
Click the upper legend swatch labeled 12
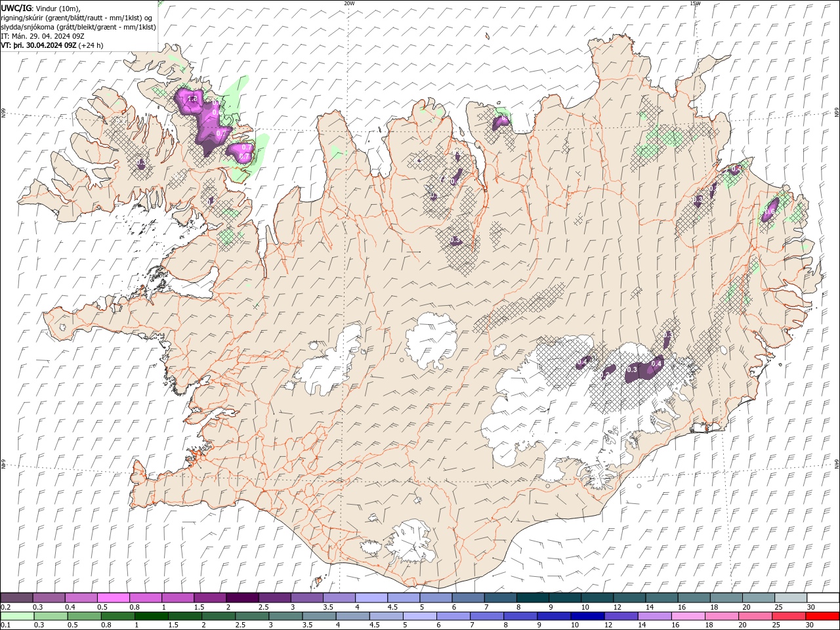click(x=629, y=598)
